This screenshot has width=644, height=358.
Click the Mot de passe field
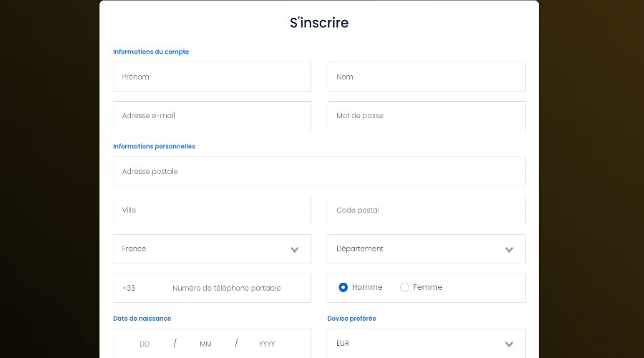click(426, 115)
